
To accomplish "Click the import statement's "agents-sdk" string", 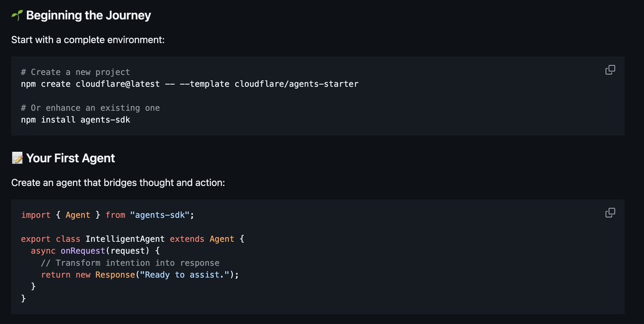I will click(x=159, y=215).
